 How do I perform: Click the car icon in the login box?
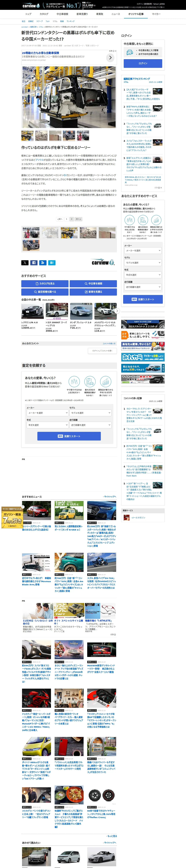[x=129, y=52]
